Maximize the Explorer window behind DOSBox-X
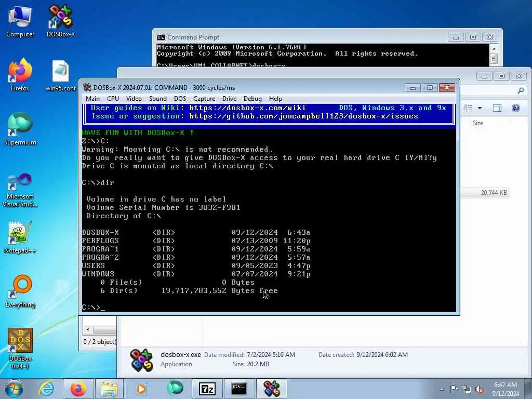 pos(501,76)
